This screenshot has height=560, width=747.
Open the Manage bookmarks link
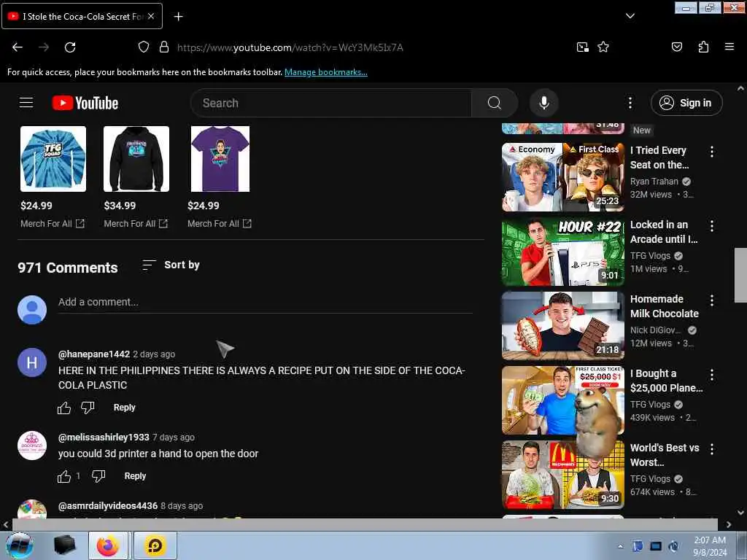click(x=326, y=72)
